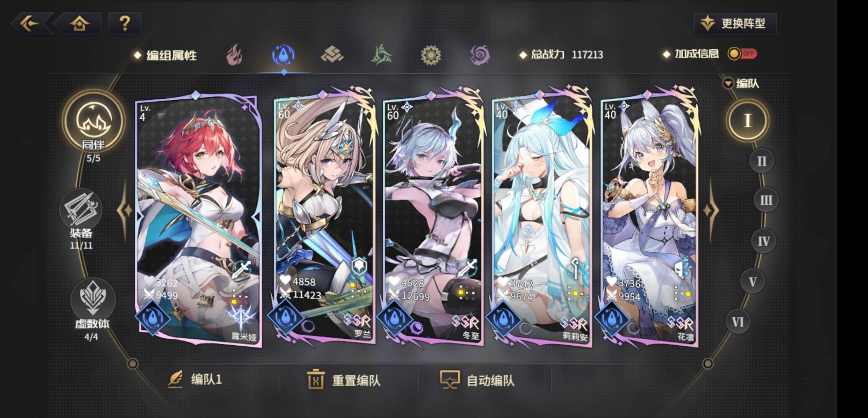This screenshot has width=868, height=418.
Task: Select the water element attribute icon
Action: click(x=284, y=55)
